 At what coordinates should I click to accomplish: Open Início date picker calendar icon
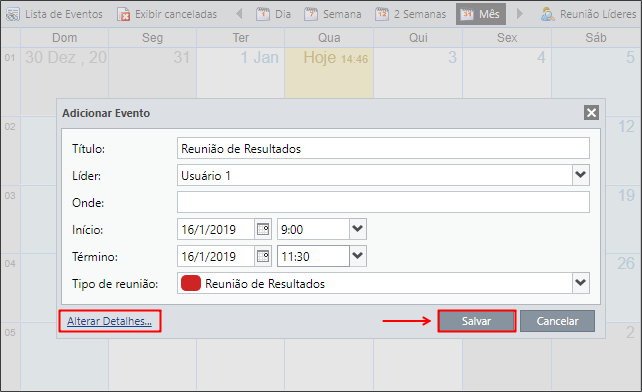pos(263,229)
